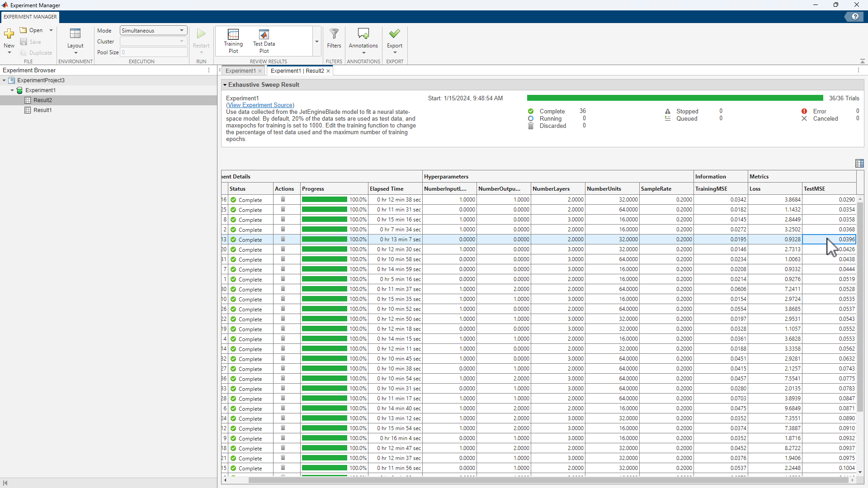Image resolution: width=868 pixels, height=488 pixels.
Task: Sort by the TestMSE column header
Action: [829, 189]
